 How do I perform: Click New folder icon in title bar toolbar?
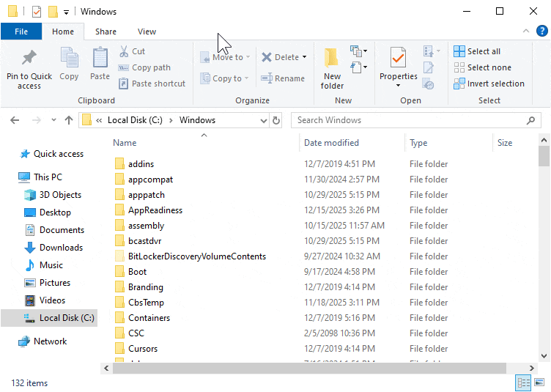(x=53, y=12)
